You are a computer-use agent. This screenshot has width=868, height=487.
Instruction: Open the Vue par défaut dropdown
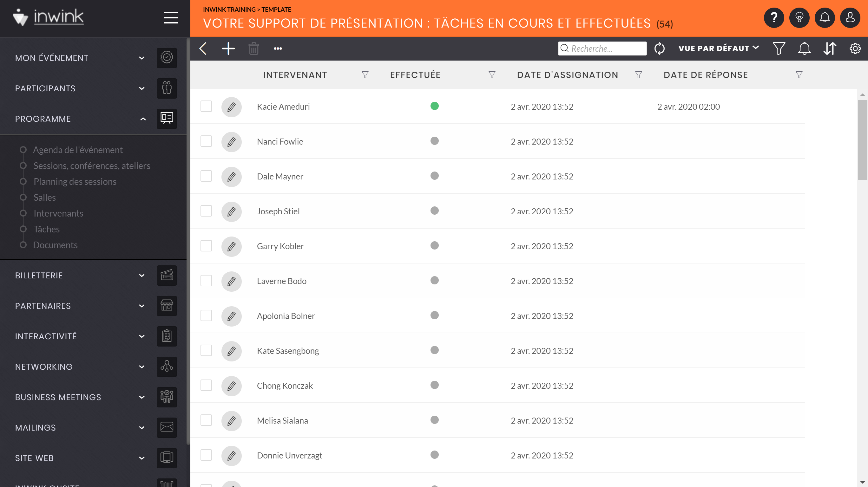coord(718,49)
